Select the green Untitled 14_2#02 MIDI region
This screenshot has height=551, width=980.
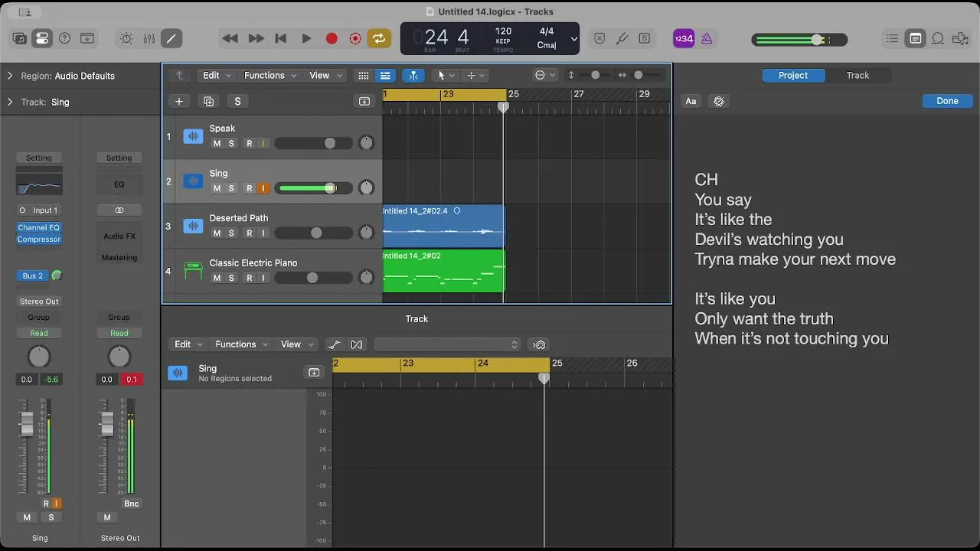coord(443,272)
